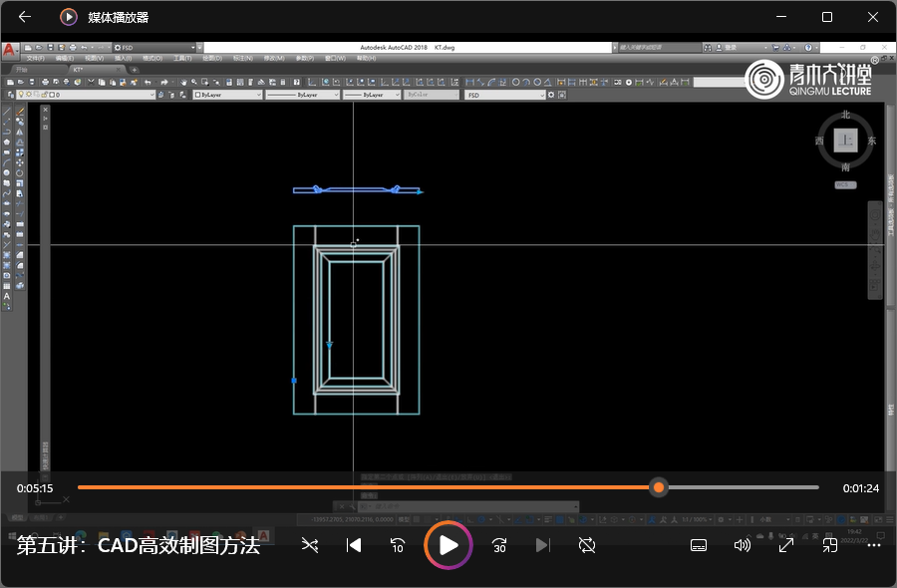The width and height of the screenshot is (897, 588).
Task: Open the layer list dropdown showing 0
Action: 151,95
